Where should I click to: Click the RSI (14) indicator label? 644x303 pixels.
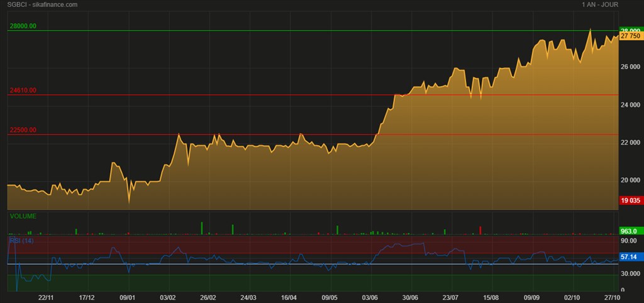tap(21, 240)
